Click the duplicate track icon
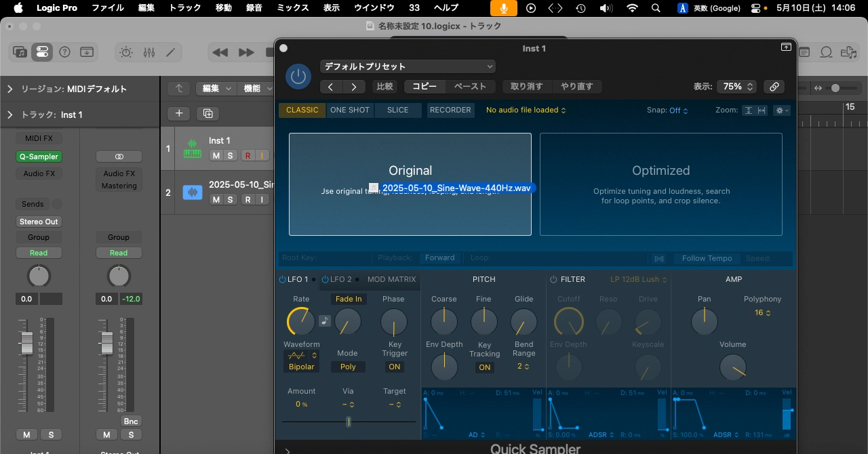868x454 pixels. click(x=208, y=113)
